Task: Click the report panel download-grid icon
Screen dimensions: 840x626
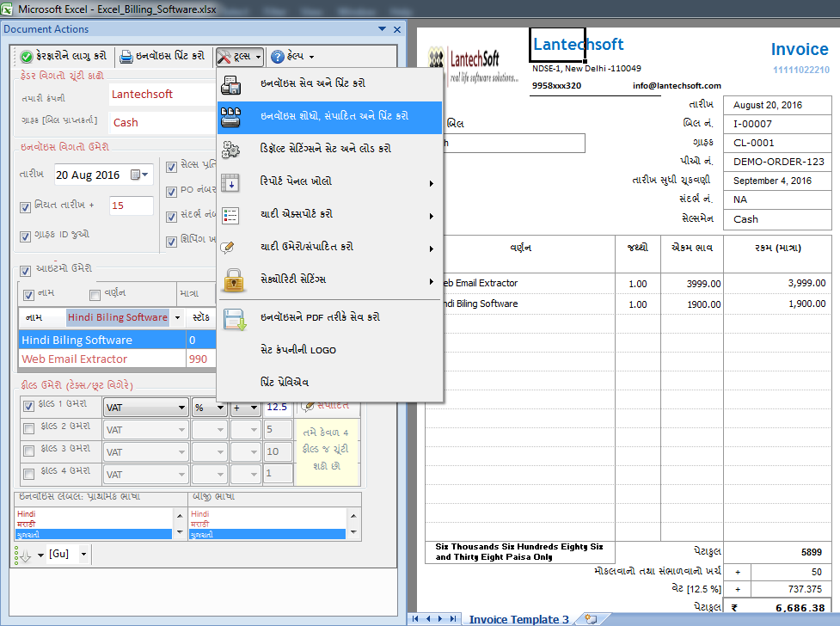Action: click(x=231, y=183)
